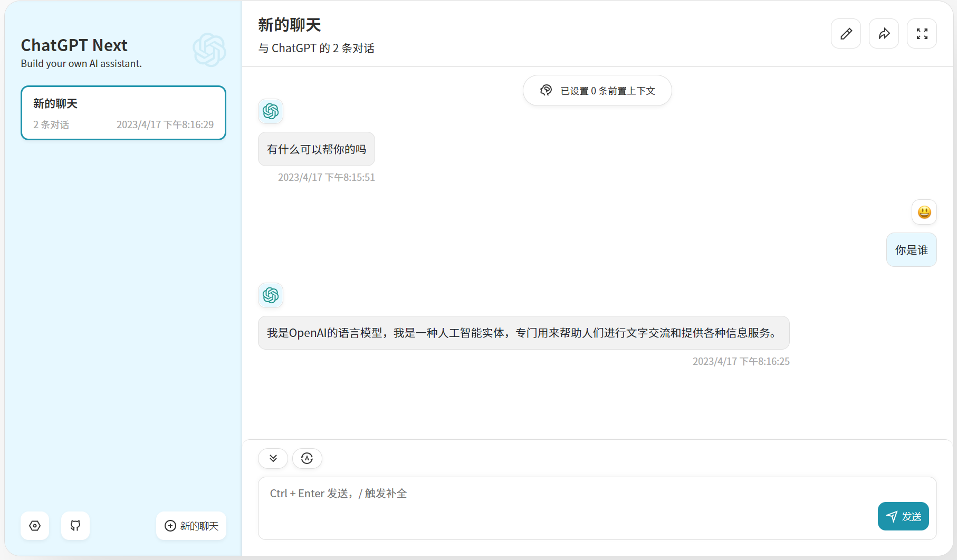Click the ChatGPT logo in sidebar header
957x560 pixels.
tap(209, 50)
